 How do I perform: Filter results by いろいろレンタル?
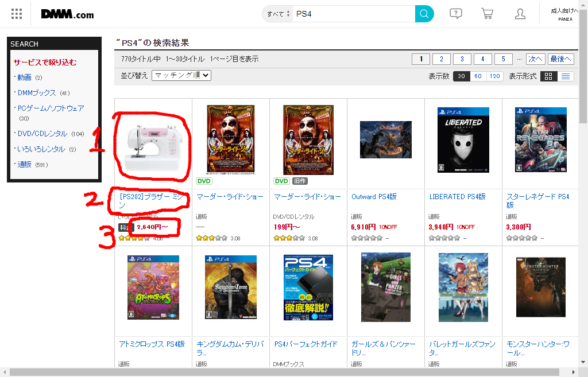[41, 149]
